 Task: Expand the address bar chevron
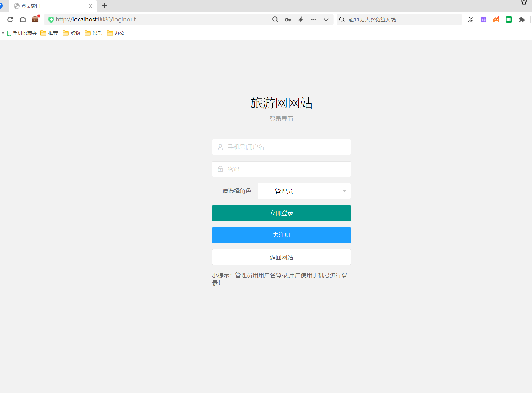(x=326, y=19)
